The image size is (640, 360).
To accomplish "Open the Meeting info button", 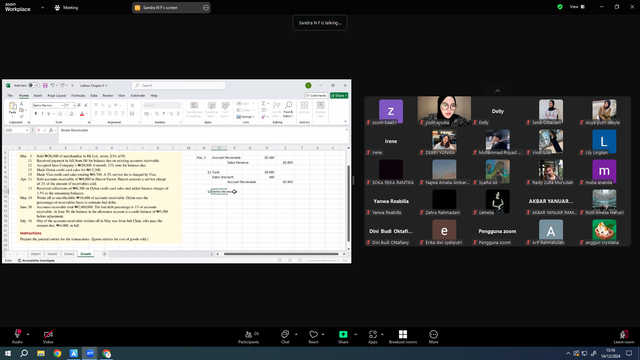I will point(66,7).
